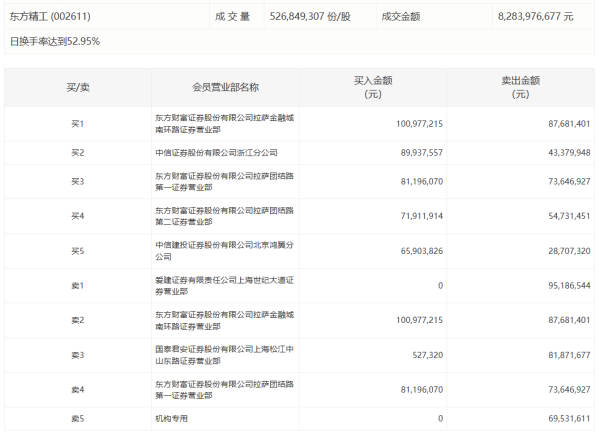Select the 买5 row label
The height and width of the screenshot is (435, 600).
click(x=78, y=251)
